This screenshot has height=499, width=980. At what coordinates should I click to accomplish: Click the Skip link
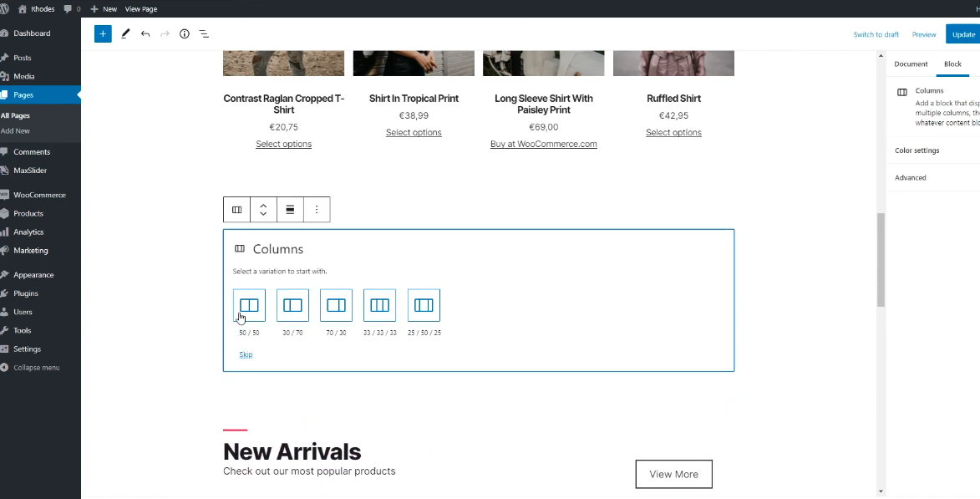246,354
